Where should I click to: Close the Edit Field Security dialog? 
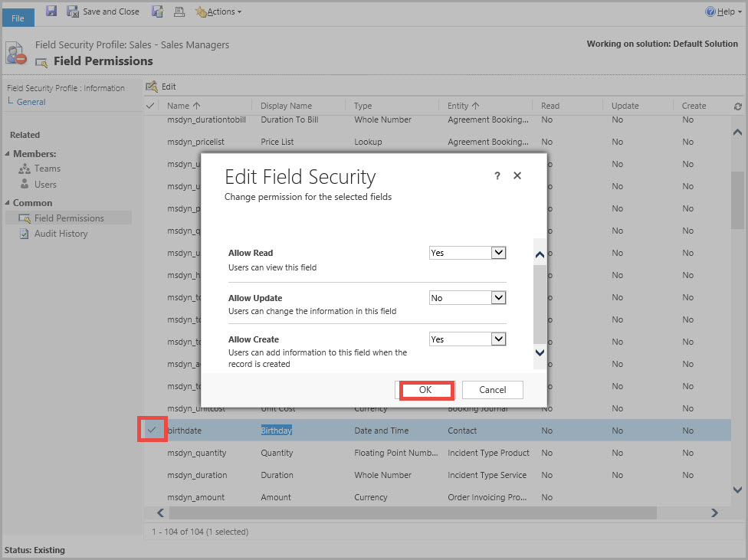[517, 175]
